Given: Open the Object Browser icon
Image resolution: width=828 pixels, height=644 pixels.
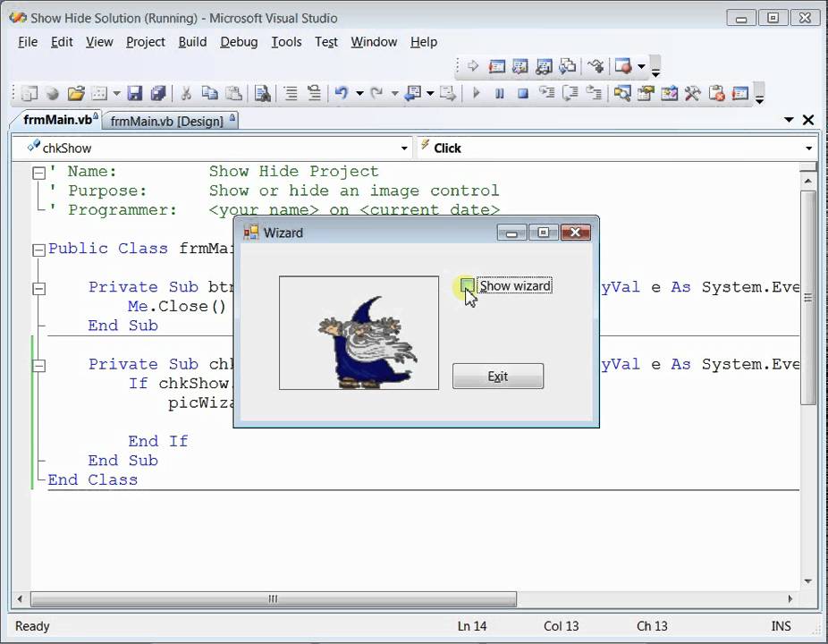Looking at the screenshot, I should pyautogui.click(x=669, y=94).
